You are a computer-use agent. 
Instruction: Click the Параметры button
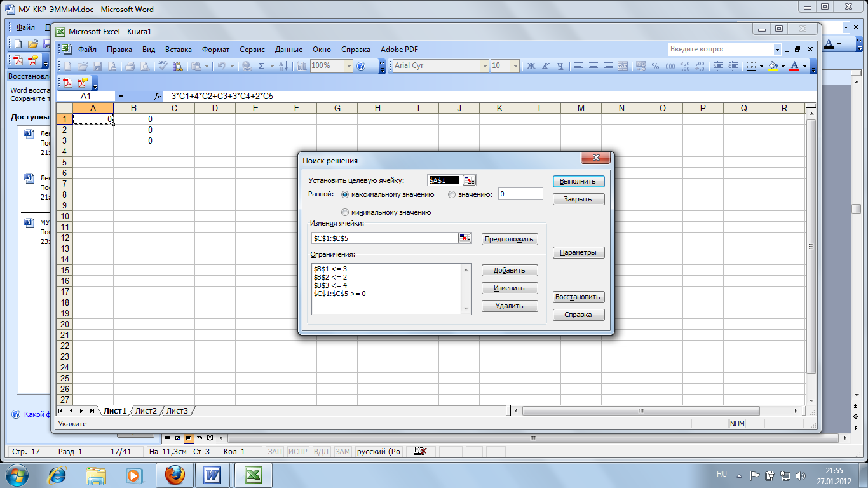coord(578,253)
